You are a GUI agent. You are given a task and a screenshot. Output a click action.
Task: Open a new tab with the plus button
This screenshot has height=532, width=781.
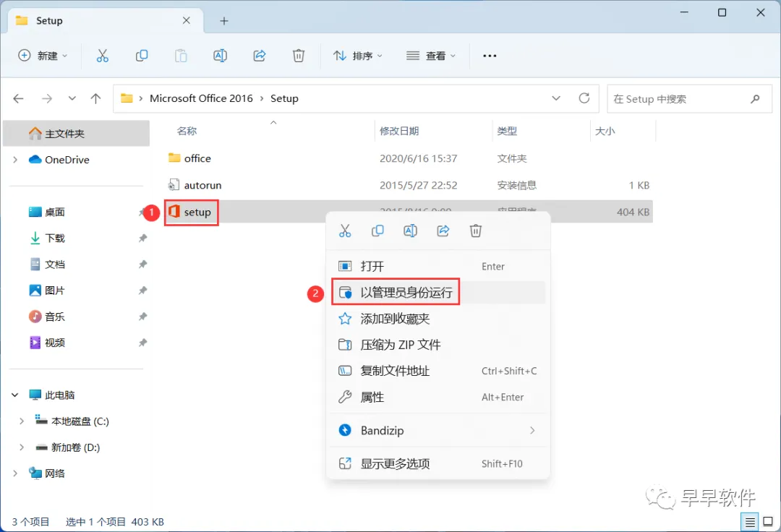(224, 21)
